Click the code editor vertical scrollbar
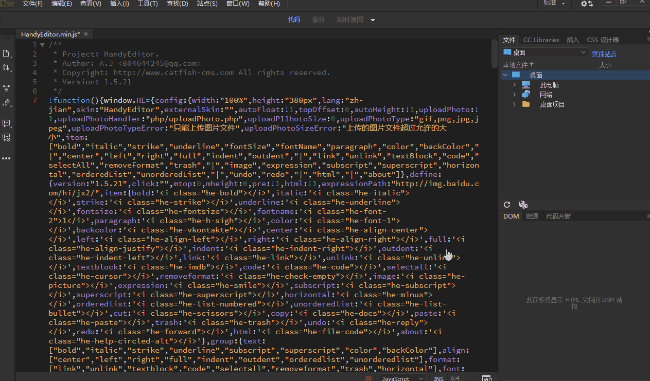The height and width of the screenshot is (381, 650). [494, 54]
